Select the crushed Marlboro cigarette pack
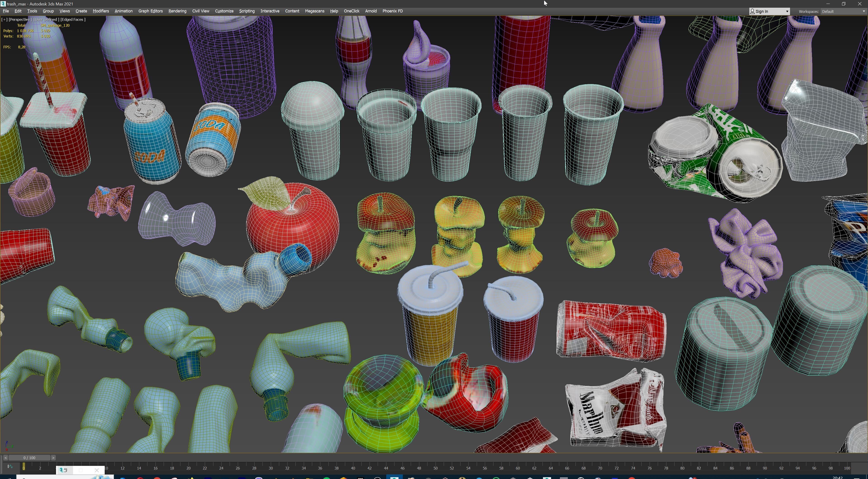 point(616,410)
